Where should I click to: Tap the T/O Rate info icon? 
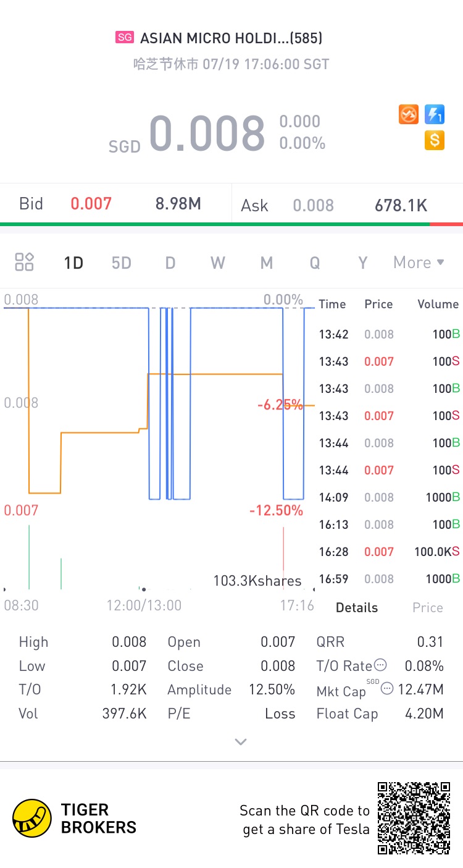tap(381, 665)
